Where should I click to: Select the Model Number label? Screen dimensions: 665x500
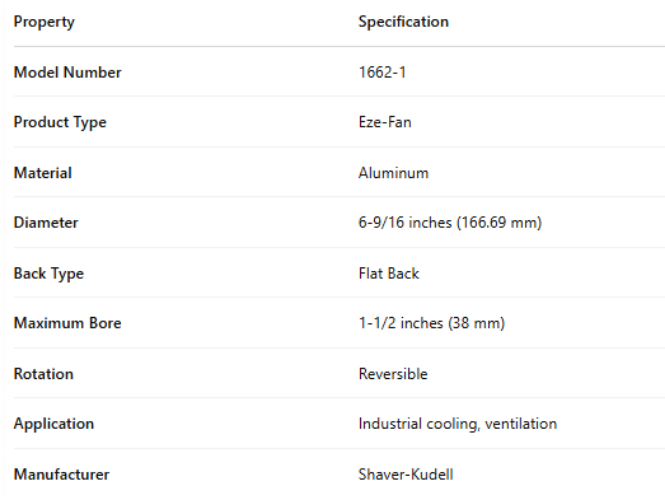click(x=67, y=72)
